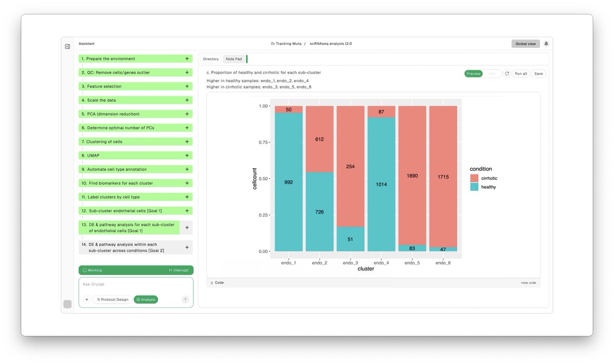This screenshot has width=614, height=364.
Task: Click the section title 'c. Proportion of healthy and cirrhotic'
Action: (264, 73)
